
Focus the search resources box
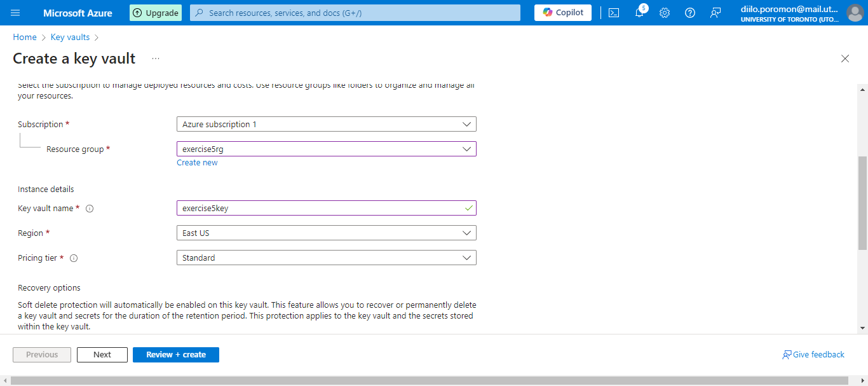(x=355, y=13)
